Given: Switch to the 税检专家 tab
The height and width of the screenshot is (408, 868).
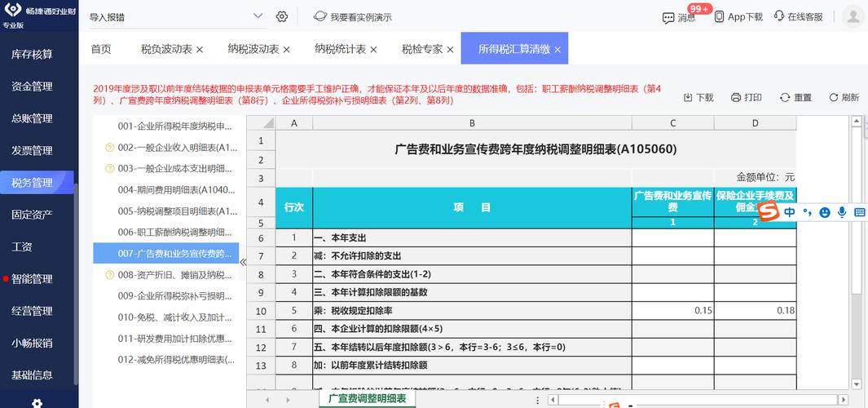Looking at the screenshot, I should pyautogui.click(x=422, y=49).
